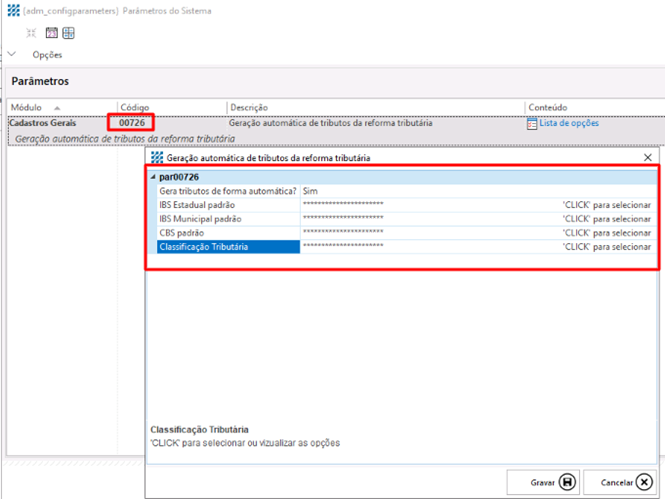Image resolution: width=665 pixels, height=499 pixels.
Task: Click the Código column header
Action: 134,107
